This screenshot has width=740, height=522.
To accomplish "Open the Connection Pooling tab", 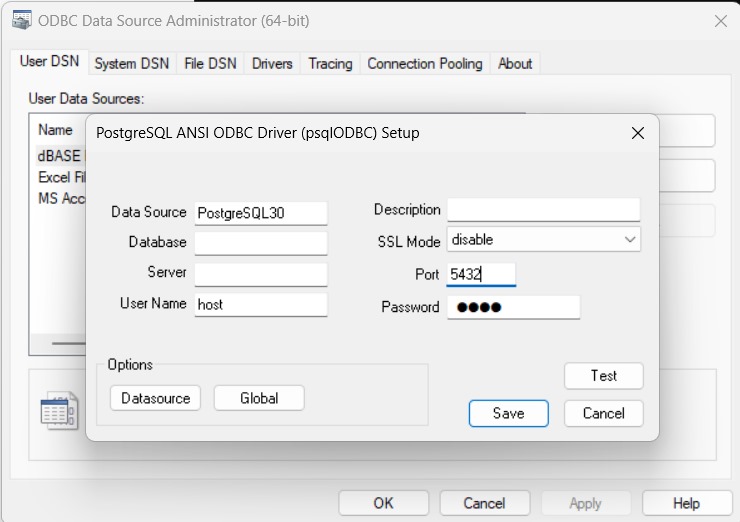I will click(425, 63).
